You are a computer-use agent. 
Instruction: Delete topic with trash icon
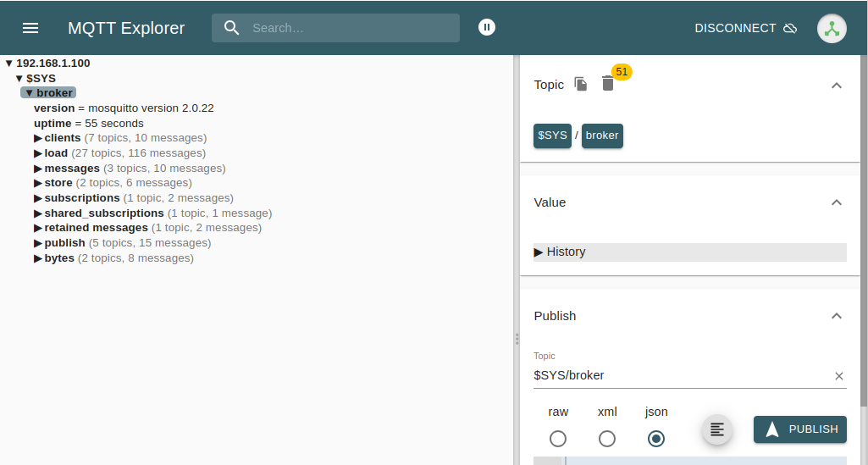608,84
